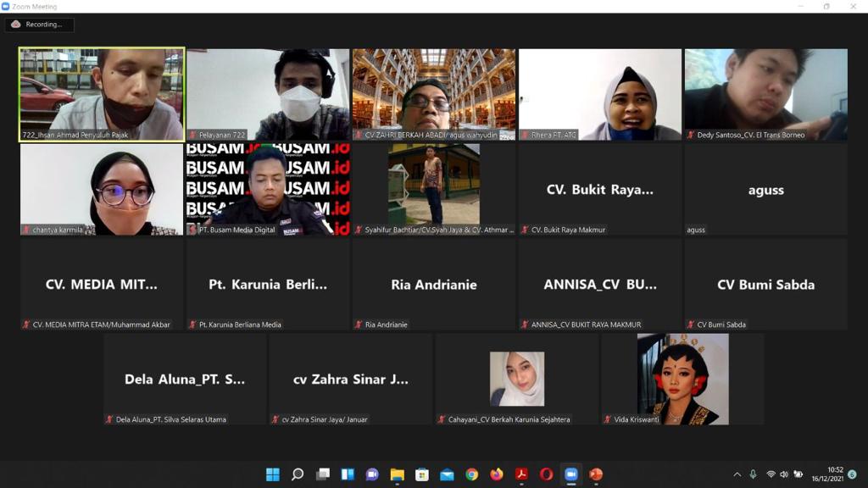This screenshot has height=488, width=868.
Task: Open taskbar Search magnifier icon
Action: coord(298,474)
